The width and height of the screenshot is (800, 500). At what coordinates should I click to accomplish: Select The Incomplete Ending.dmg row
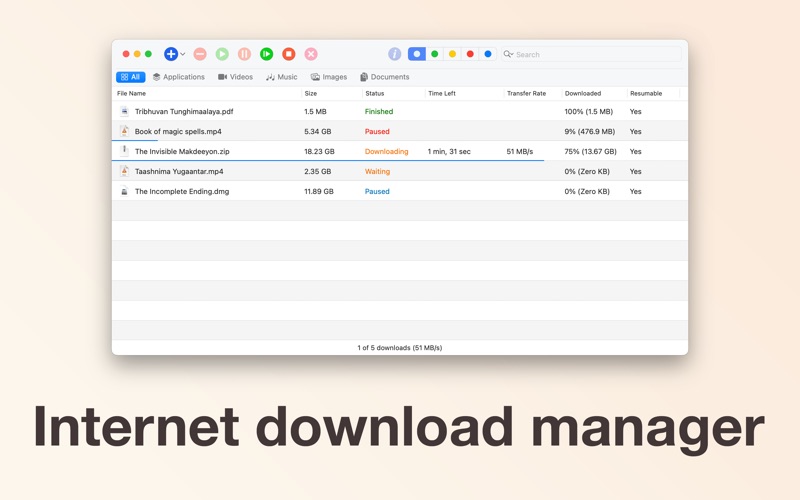click(399, 191)
